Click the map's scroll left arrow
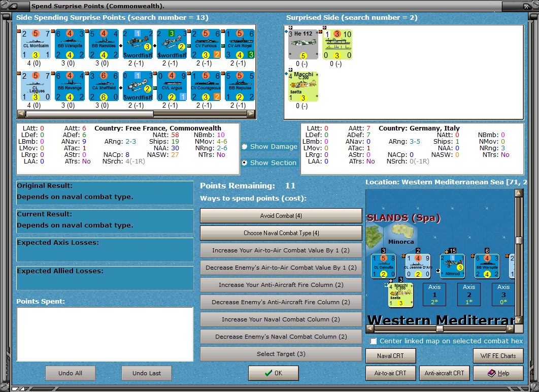Screen dimensions: 539x392 (x=370, y=329)
